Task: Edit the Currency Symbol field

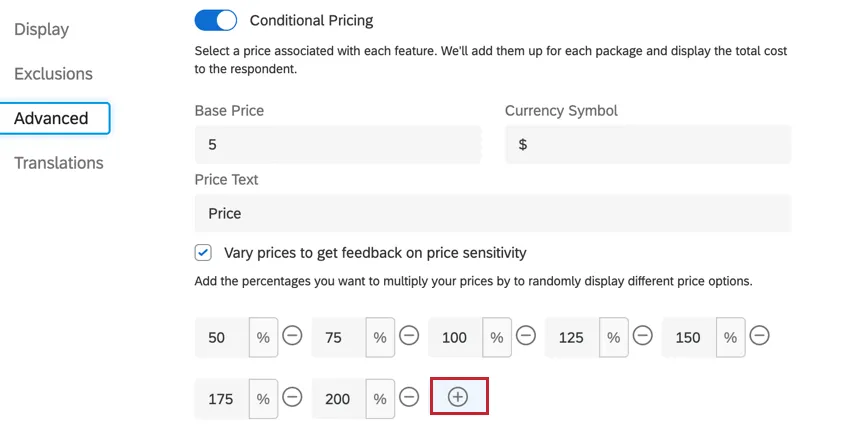Action: click(x=647, y=145)
